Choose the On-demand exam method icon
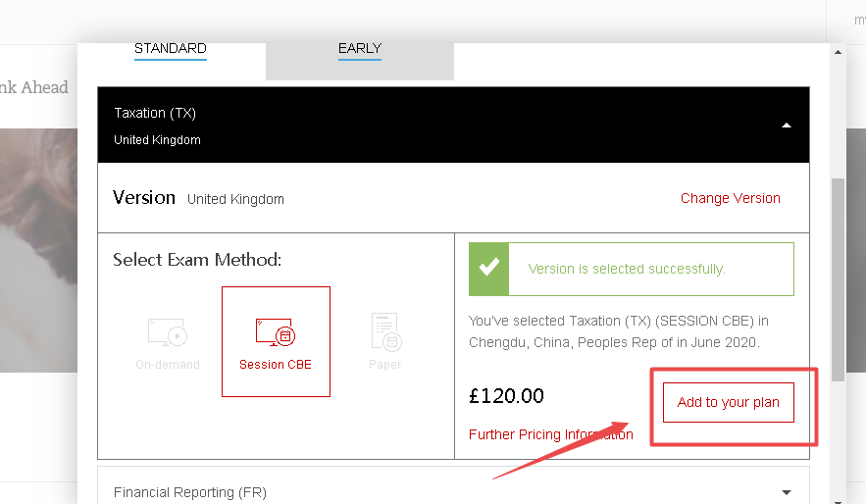866x504 pixels. tap(167, 332)
